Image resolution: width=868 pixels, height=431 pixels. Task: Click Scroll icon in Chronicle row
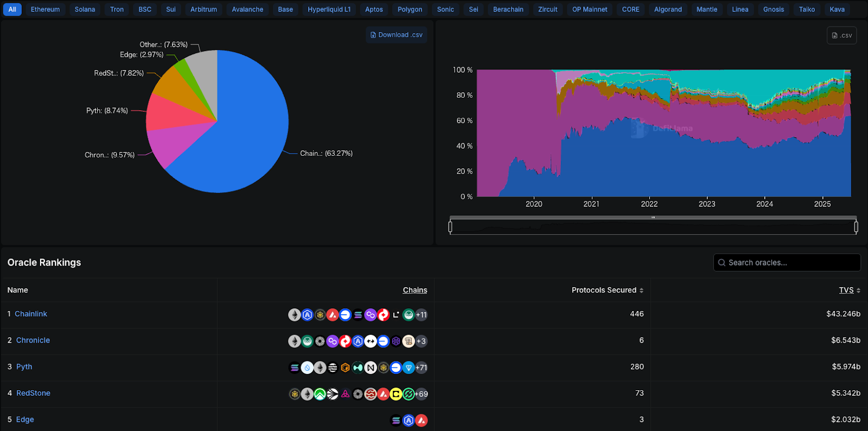click(409, 341)
